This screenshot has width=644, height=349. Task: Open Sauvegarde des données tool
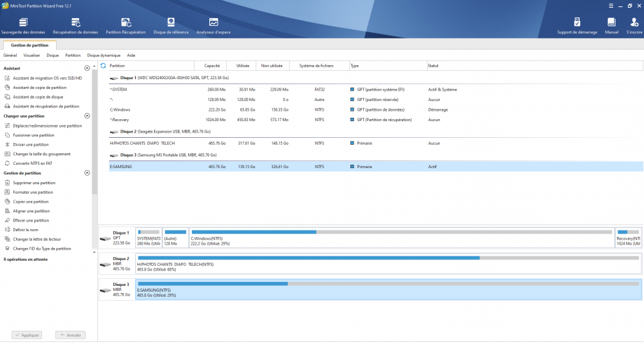pos(23,24)
